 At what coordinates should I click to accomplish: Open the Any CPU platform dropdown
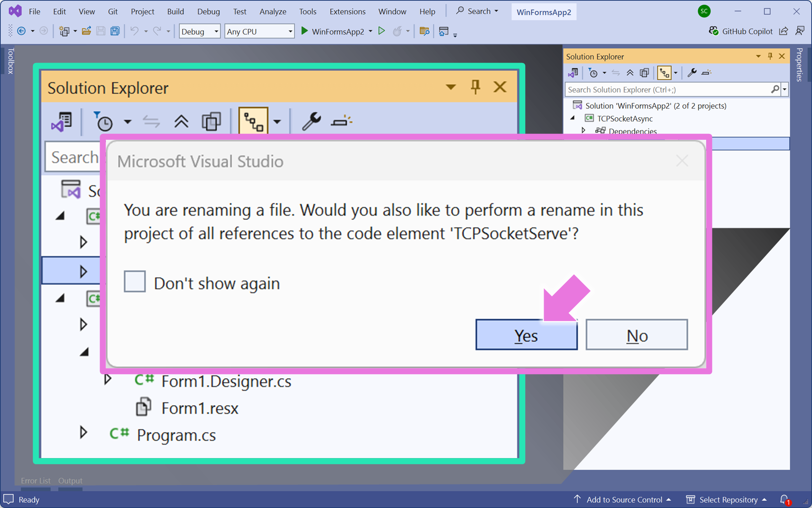(x=259, y=31)
